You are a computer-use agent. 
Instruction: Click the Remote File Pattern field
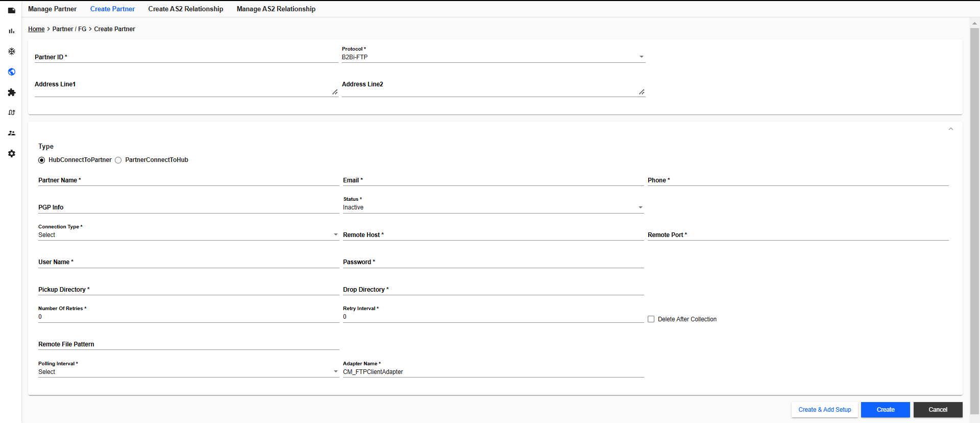point(188,344)
